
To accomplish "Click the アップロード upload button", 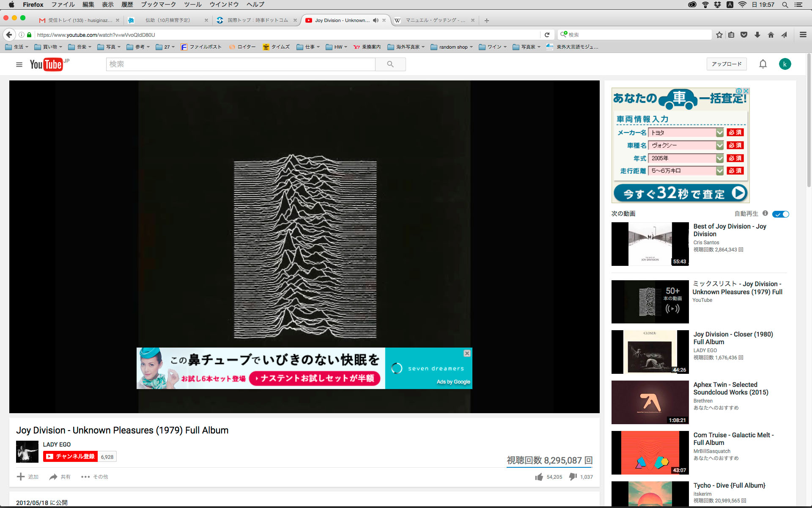I will click(726, 64).
